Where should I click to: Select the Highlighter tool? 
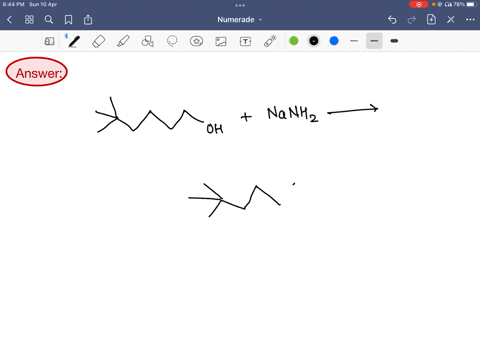[123, 41]
